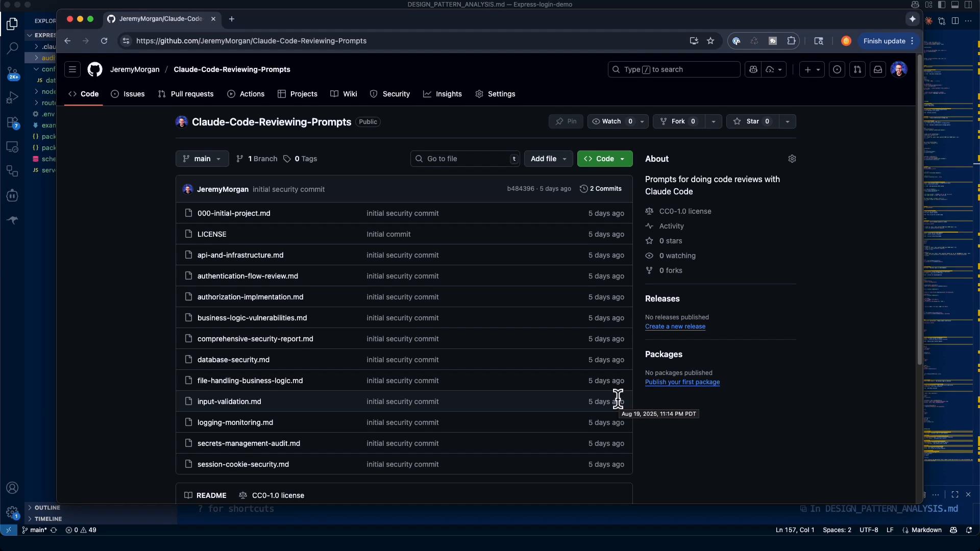Screen dimensions: 980x551
Task: Open VS Code Accounts icon
Action: [x=12, y=488]
